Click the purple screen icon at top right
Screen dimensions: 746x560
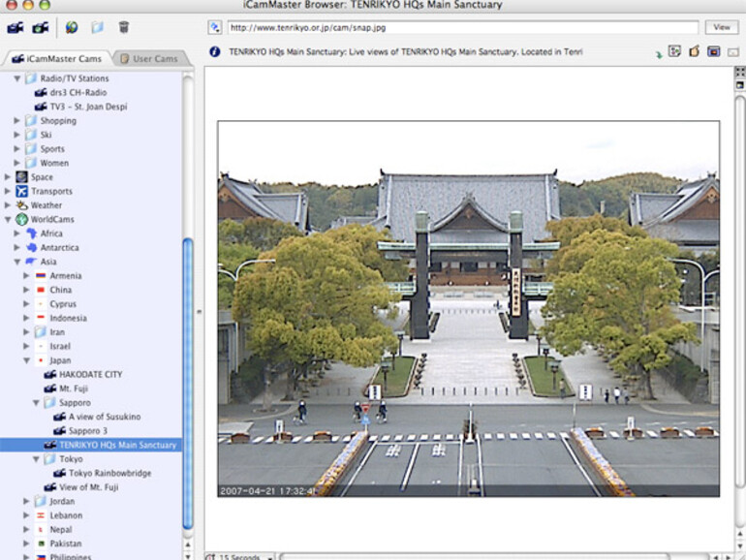click(x=713, y=51)
